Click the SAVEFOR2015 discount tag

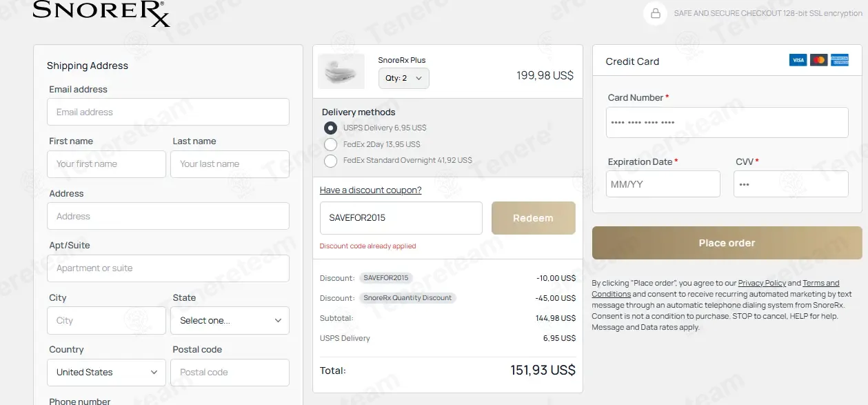pos(386,278)
